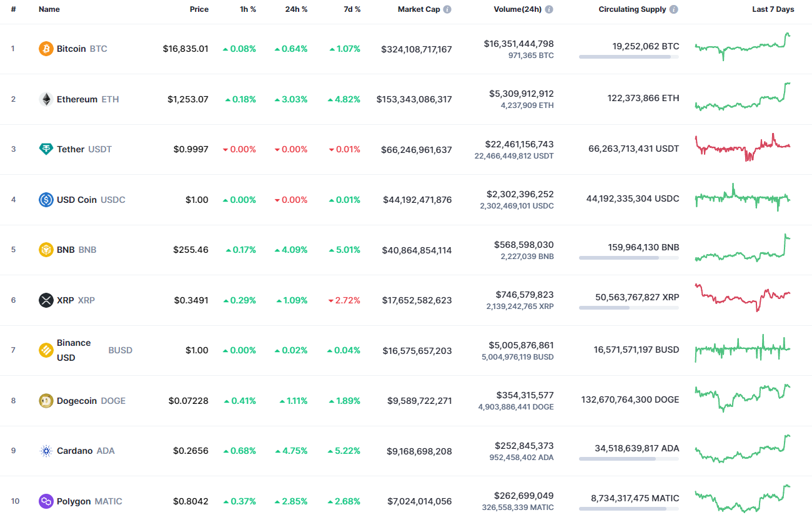The image size is (812, 520).
Task: Click the 7d % column header
Action: (352, 9)
